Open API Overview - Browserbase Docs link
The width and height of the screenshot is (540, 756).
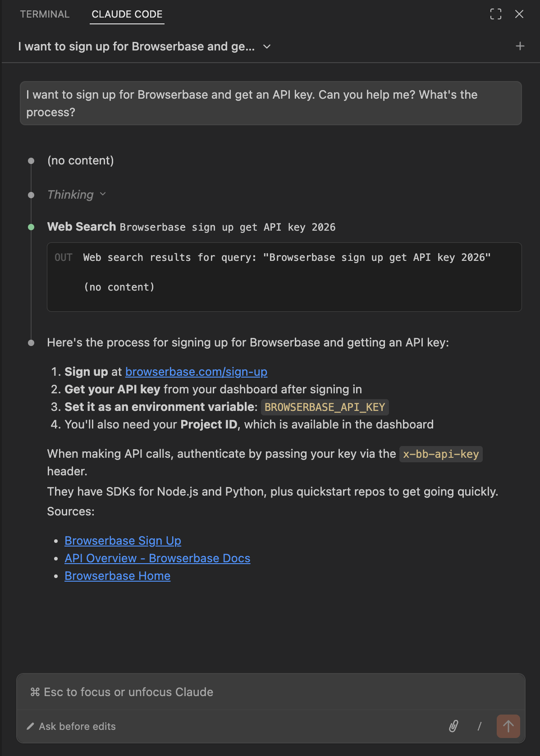pyautogui.click(x=157, y=558)
